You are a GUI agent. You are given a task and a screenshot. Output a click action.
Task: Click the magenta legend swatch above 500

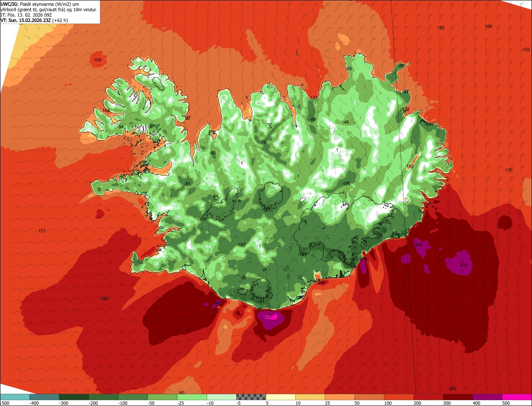point(517,397)
